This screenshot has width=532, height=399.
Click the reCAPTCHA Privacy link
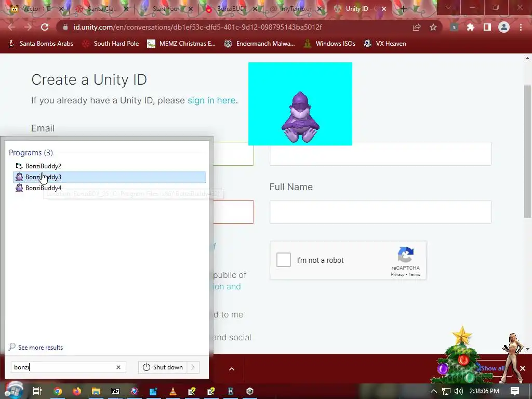click(x=397, y=274)
